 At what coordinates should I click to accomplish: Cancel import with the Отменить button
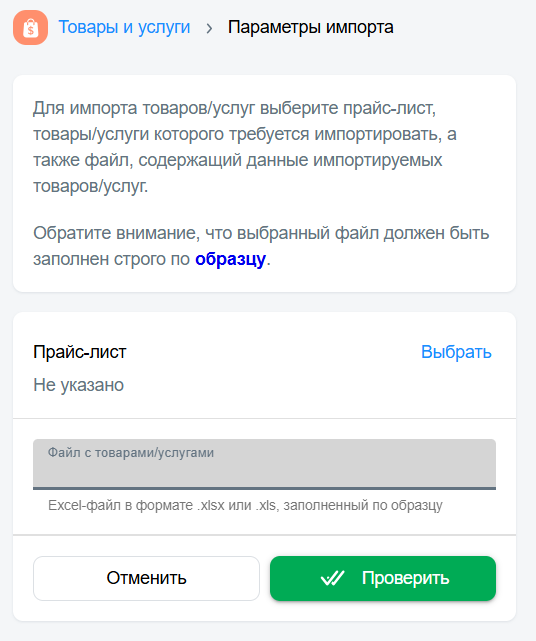[x=146, y=578]
